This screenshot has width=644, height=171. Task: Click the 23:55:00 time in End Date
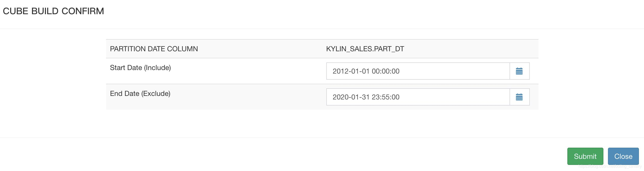(386, 97)
